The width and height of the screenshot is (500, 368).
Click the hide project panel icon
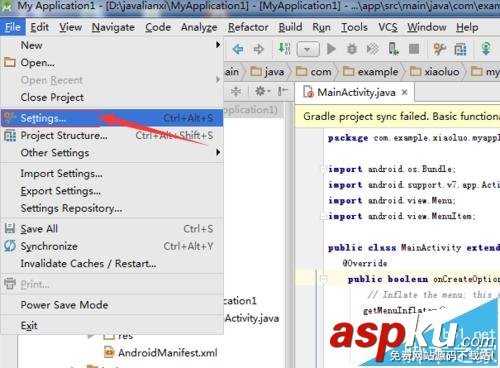[x=283, y=91]
